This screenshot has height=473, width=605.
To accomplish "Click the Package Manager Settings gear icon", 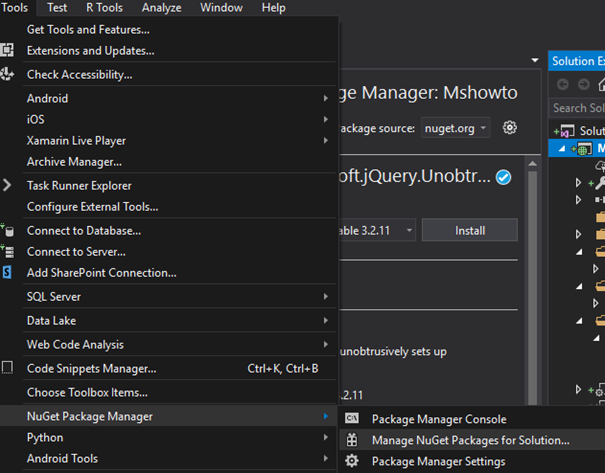I will tap(352, 461).
